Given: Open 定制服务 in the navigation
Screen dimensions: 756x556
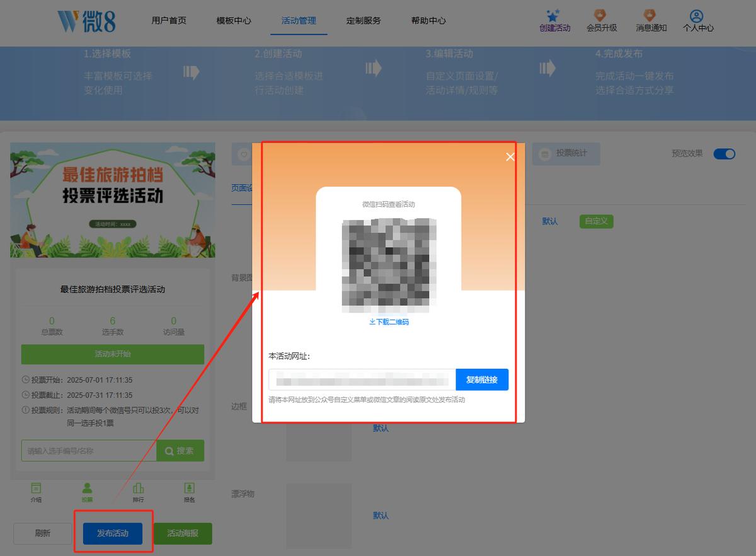Looking at the screenshot, I should [x=364, y=20].
